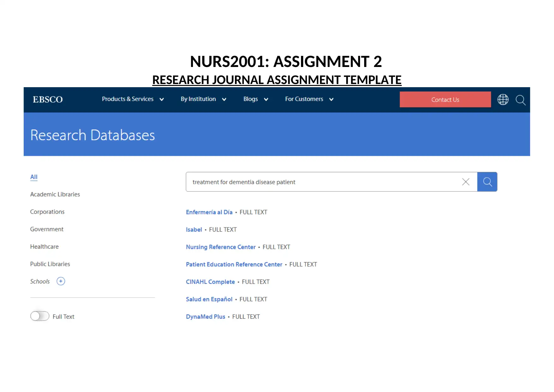The width and height of the screenshot is (554, 392).
Task: Click the EBSCO logo
Action: tap(48, 100)
